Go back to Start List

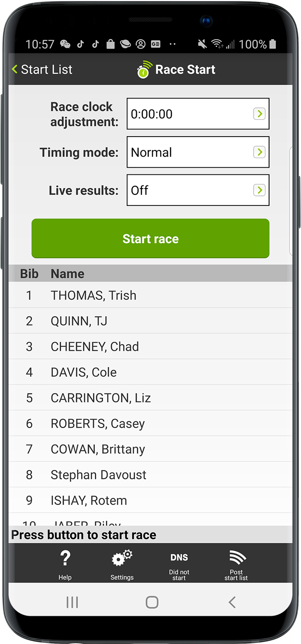tap(42, 70)
